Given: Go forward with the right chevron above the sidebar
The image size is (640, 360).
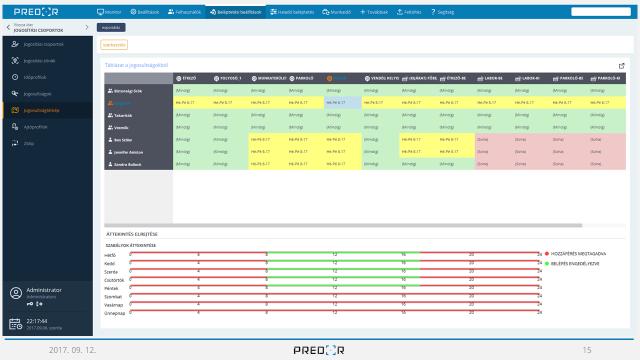Looking at the screenshot, I should coord(87,27).
